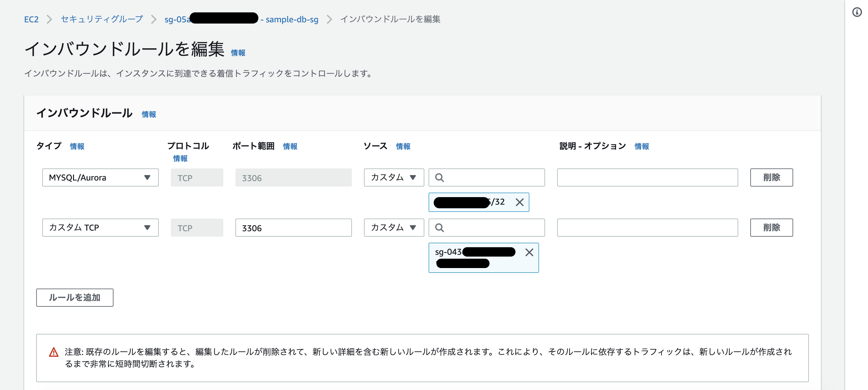The image size is (868, 390).
Task: Click search icon in first rule source field
Action: click(x=440, y=177)
